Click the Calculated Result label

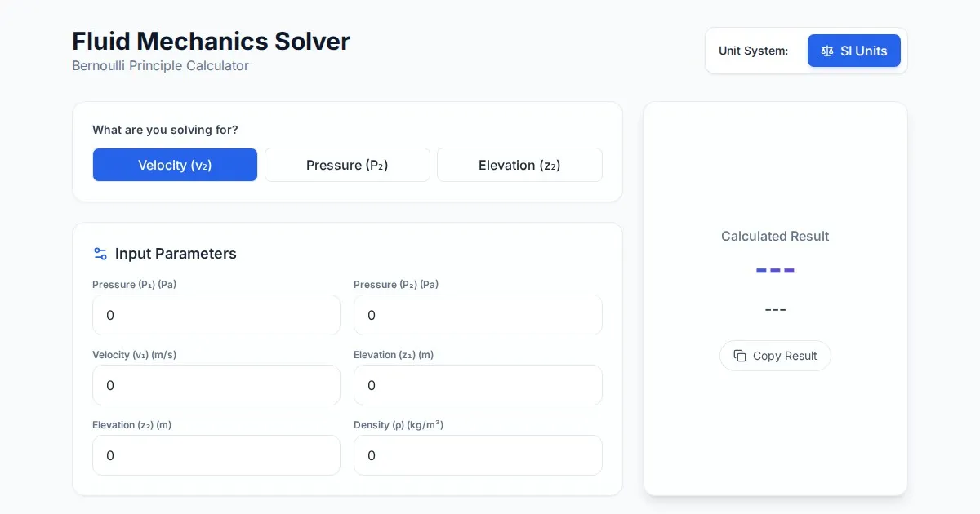click(775, 236)
